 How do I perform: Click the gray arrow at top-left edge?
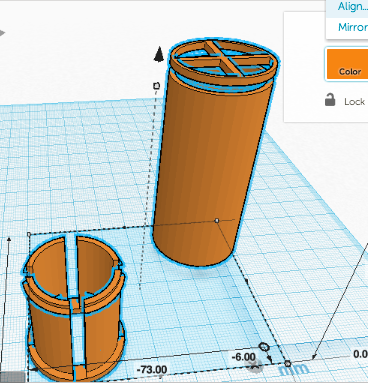pyautogui.click(x=3, y=33)
